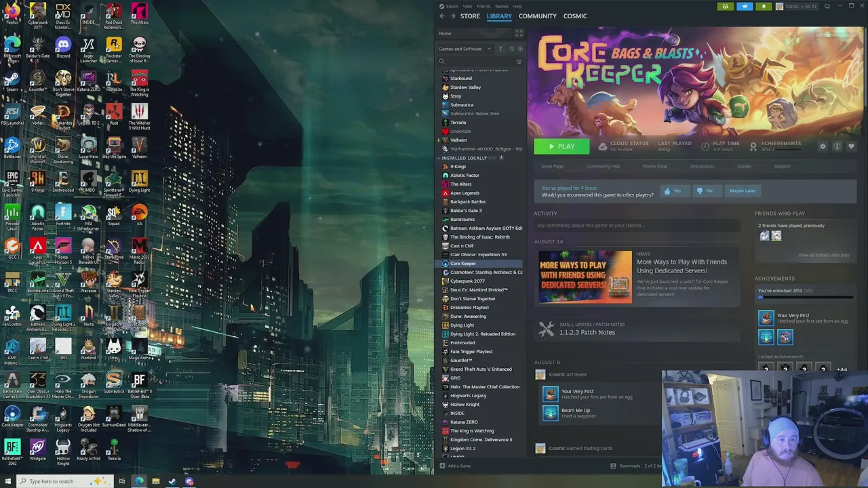Open the Games menu
This screenshot has width=868, height=488.
click(x=501, y=6)
